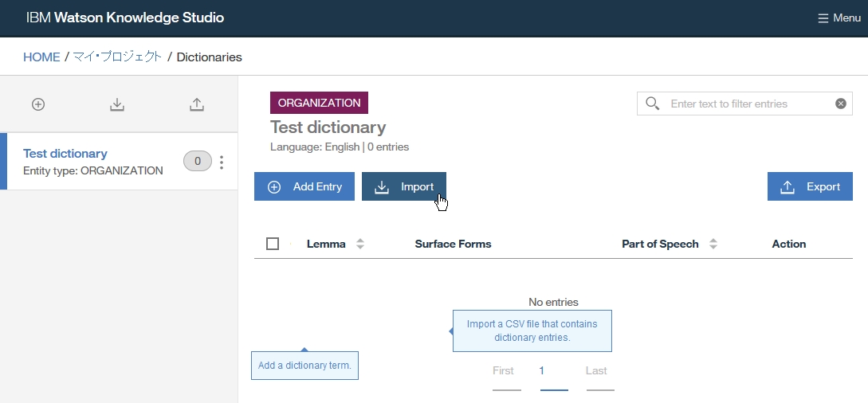Go to HOME breadcrumb link
Viewport: 868px width, 403px height.
pos(41,57)
